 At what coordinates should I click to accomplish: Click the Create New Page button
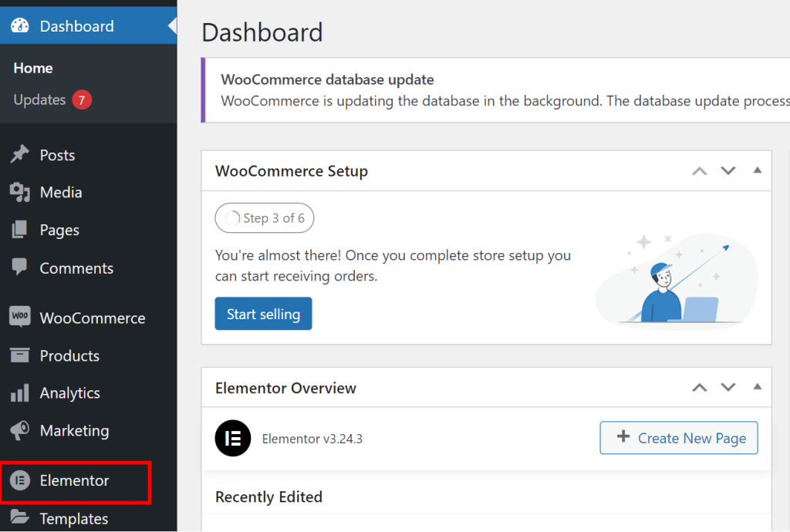click(679, 438)
